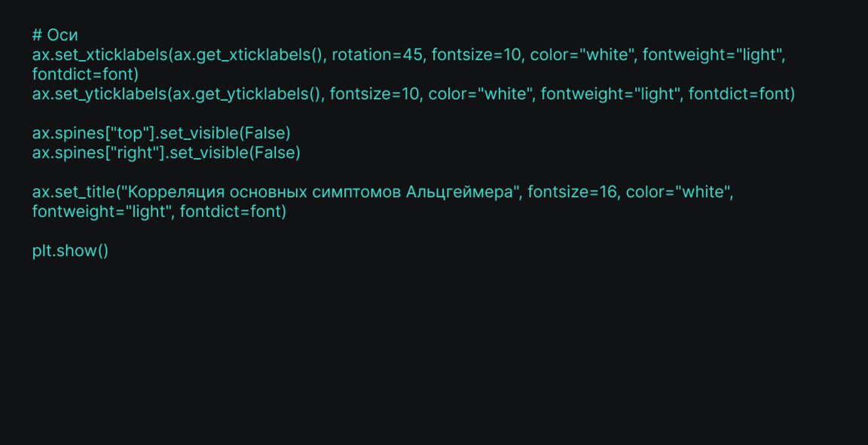Viewport: 868px width, 445px height.
Task: Click fontsize=10 in the set_yticklabels line
Action: [374, 94]
